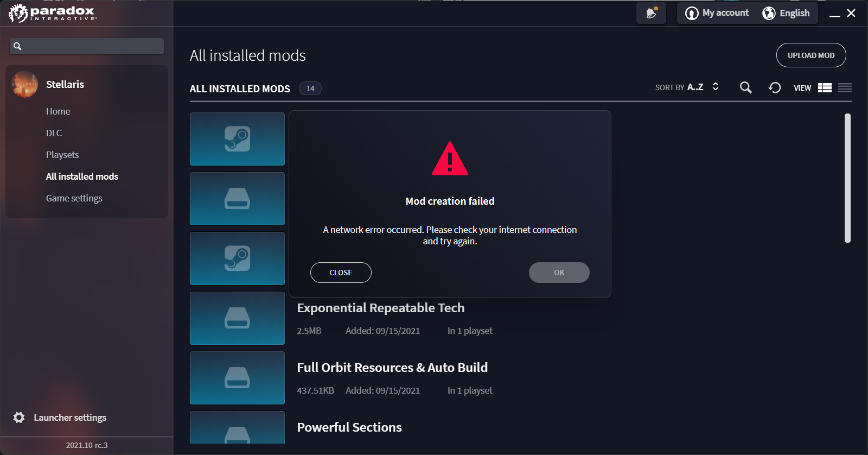Navigate to Playsets

[62, 155]
